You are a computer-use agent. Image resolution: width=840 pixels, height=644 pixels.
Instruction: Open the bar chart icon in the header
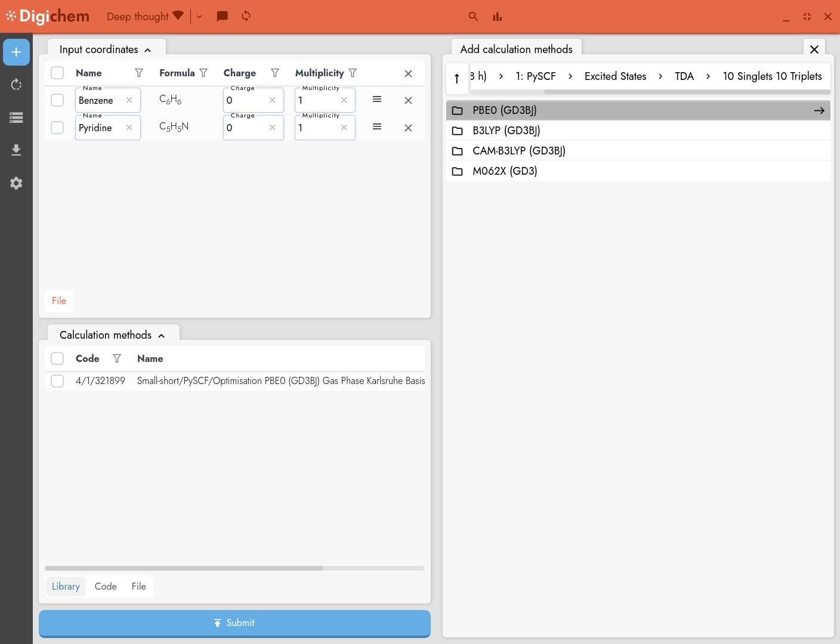(x=497, y=17)
